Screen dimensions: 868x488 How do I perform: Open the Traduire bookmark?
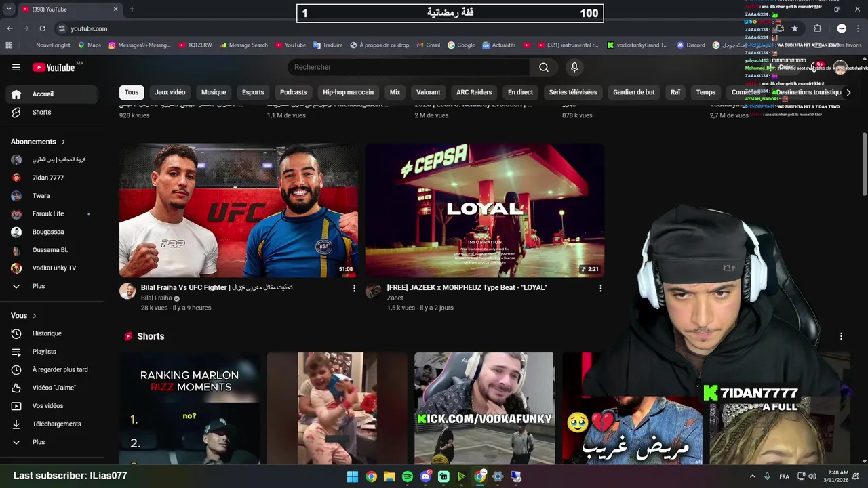328,45
